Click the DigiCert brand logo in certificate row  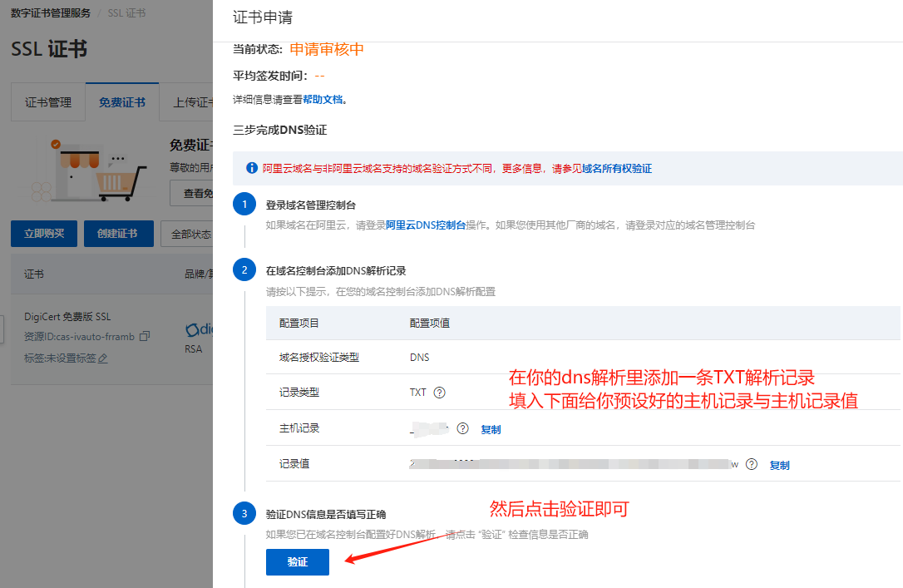(199, 330)
